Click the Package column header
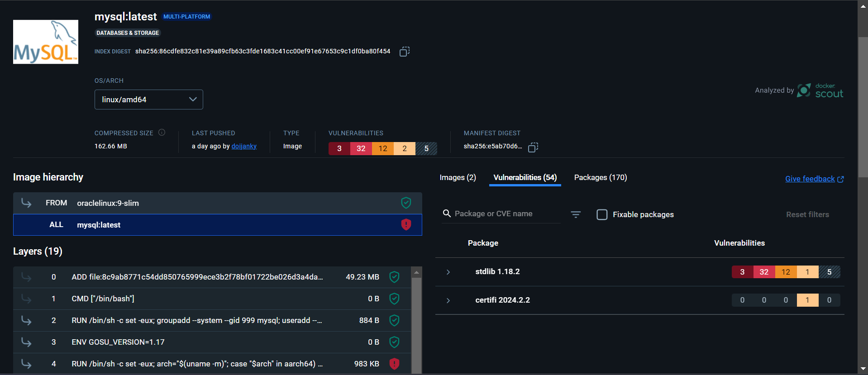Viewport: 868px width, 375px height. point(483,243)
